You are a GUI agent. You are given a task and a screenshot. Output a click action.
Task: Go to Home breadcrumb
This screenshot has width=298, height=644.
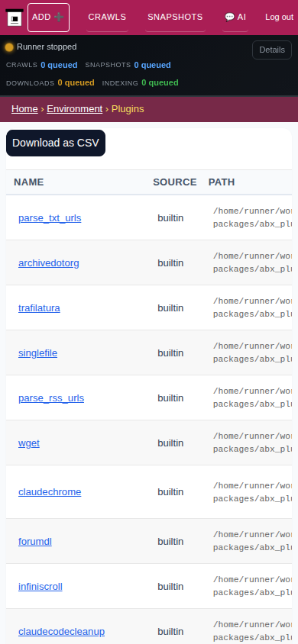coord(24,109)
